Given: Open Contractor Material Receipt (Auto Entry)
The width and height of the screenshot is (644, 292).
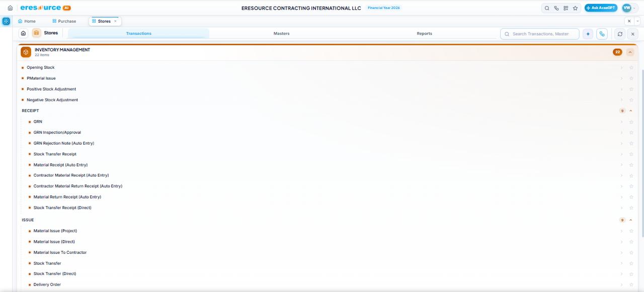Looking at the screenshot, I should pos(71,175).
